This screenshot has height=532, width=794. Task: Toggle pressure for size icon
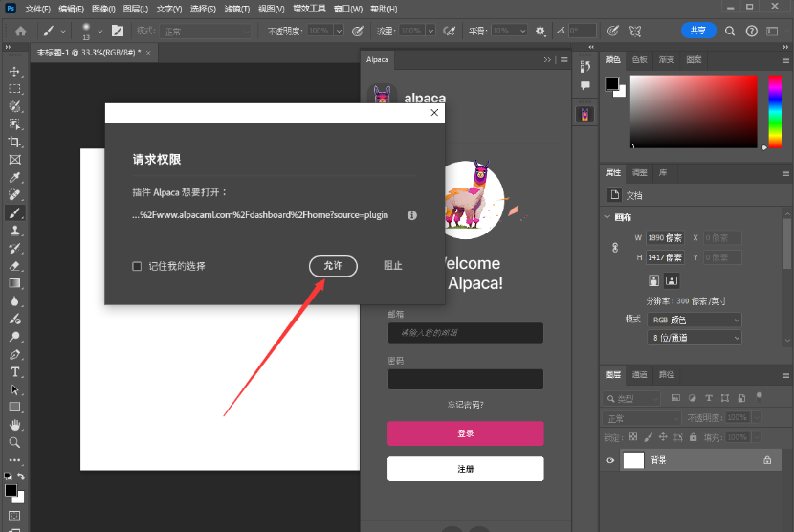pyautogui.click(x=612, y=31)
